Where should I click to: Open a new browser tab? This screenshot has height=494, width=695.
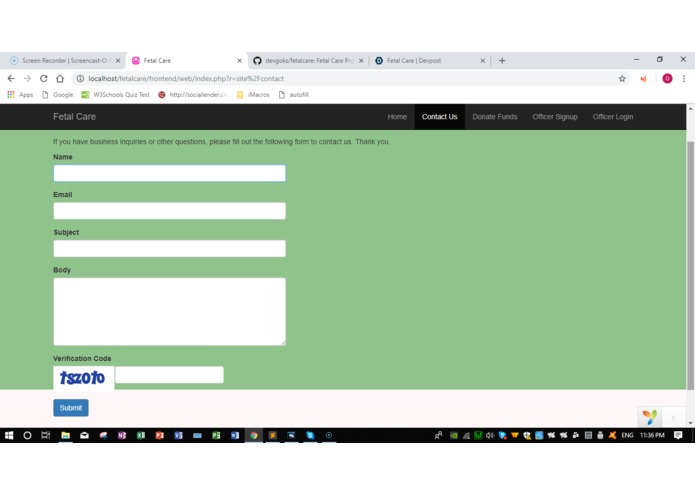[502, 61]
